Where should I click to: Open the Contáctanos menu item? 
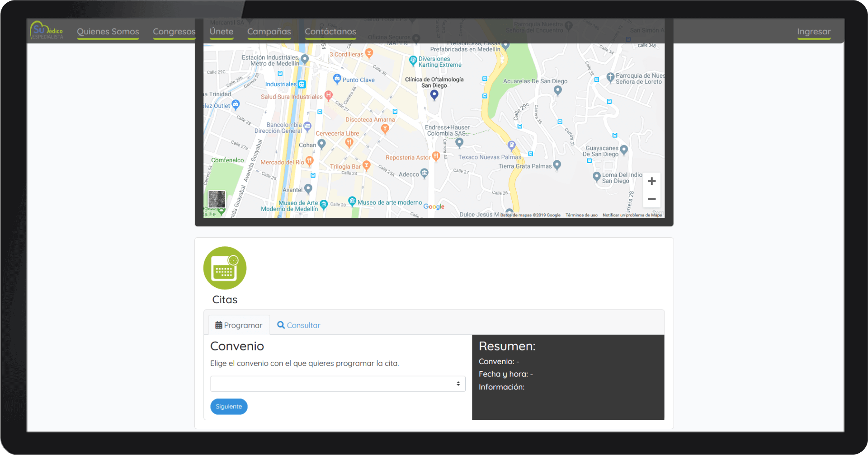click(330, 32)
